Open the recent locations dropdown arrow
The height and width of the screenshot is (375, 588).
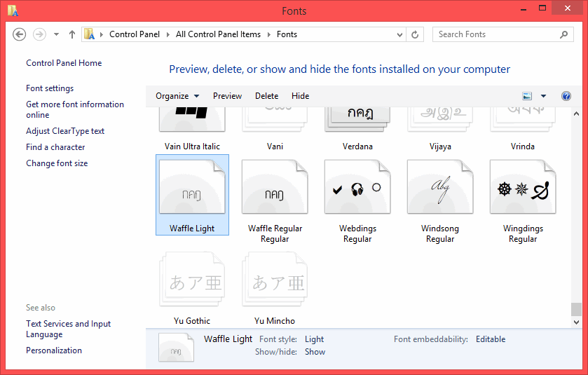pyautogui.click(x=56, y=34)
